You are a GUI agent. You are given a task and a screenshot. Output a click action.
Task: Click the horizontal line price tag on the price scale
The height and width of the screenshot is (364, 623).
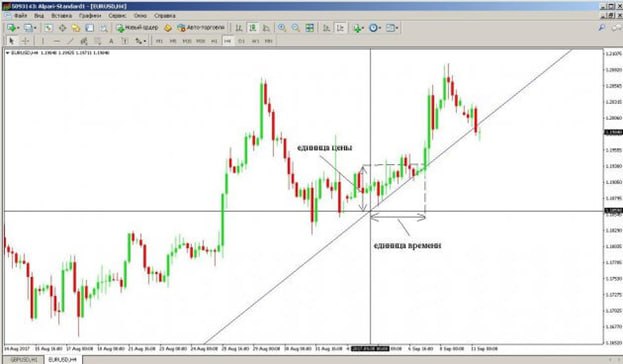[613, 211]
